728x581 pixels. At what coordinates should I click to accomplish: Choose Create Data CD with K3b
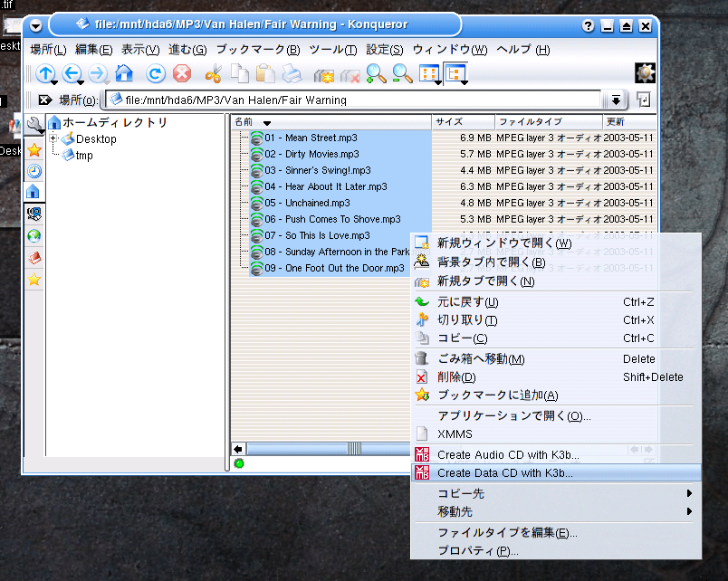[556, 473]
